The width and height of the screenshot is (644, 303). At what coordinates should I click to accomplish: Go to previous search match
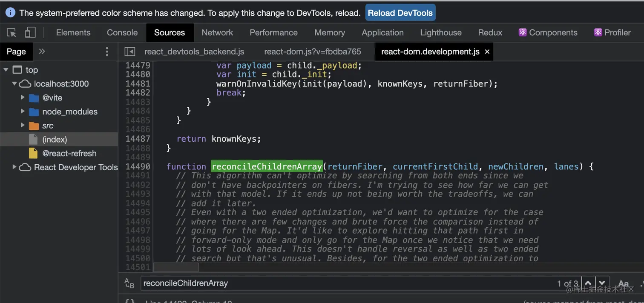coord(588,283)
